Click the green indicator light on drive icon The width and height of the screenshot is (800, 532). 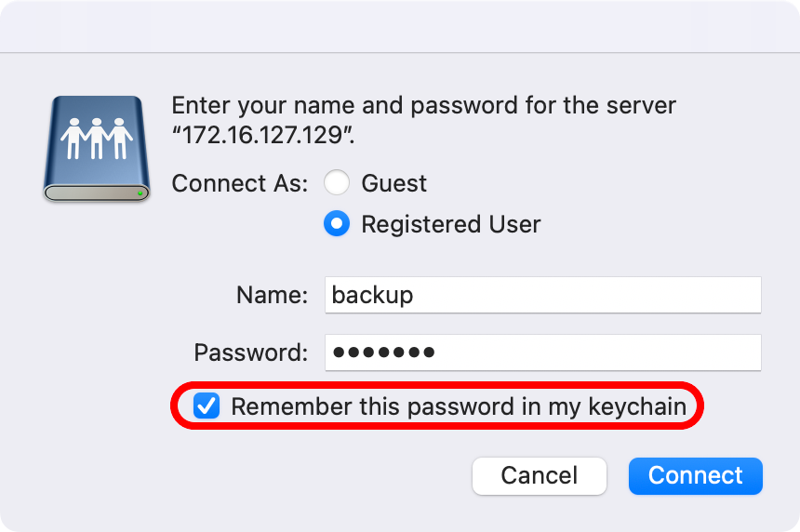(x=140, y=193)
